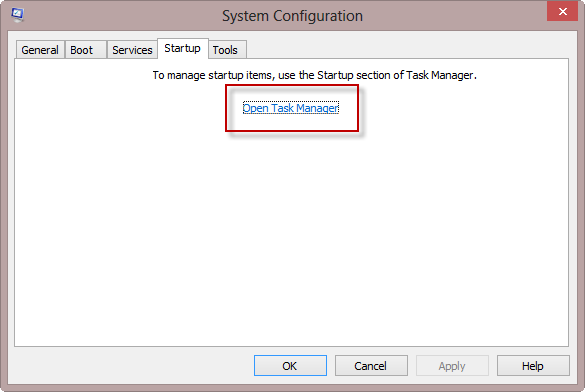This screenshot has width=585, height=392.
Task: Click inside the red highlighted box
Action: (x=292, y=108)
